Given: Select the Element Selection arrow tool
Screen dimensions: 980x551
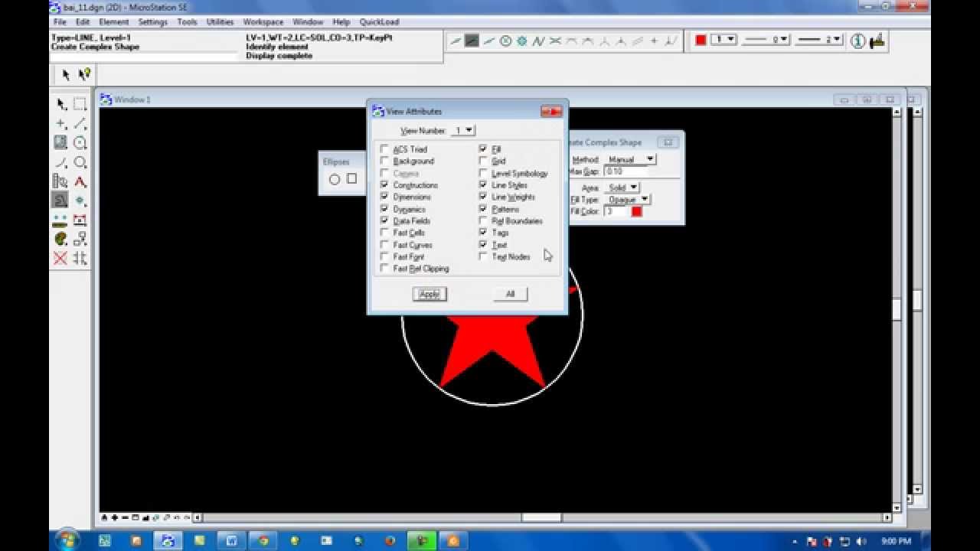Looking at the screenshot, I should (61, 104).
